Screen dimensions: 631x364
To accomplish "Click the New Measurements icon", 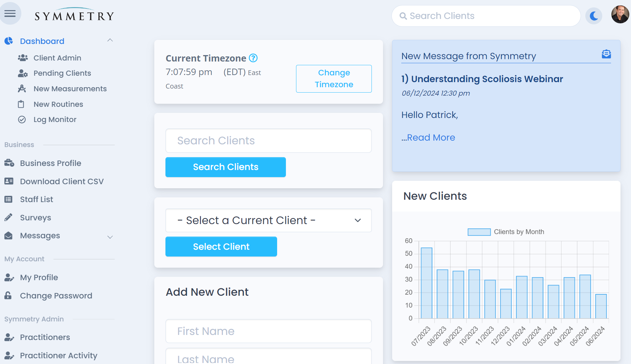I will click(x=22, y=89).
